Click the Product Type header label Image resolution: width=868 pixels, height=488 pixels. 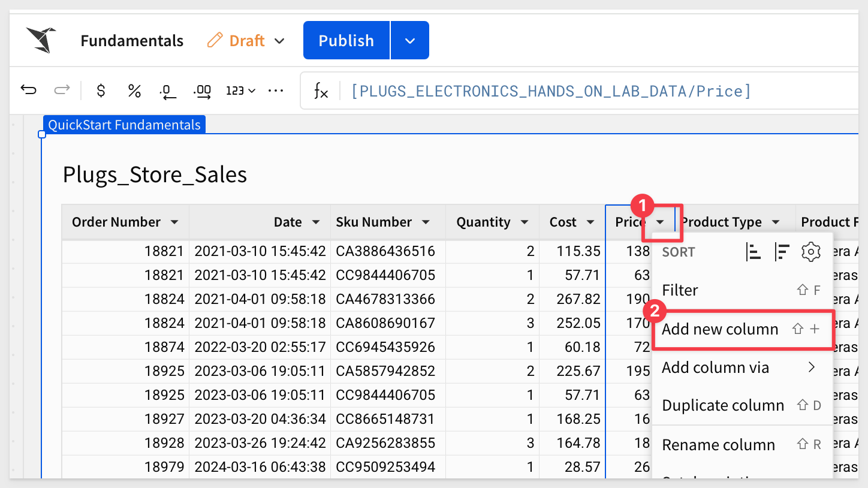tap(722, 222)
